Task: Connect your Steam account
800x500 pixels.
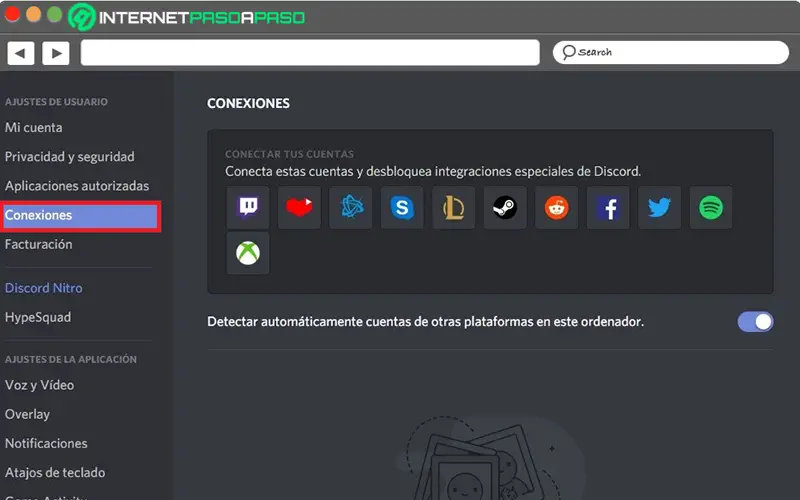Action: coord(505,207)
